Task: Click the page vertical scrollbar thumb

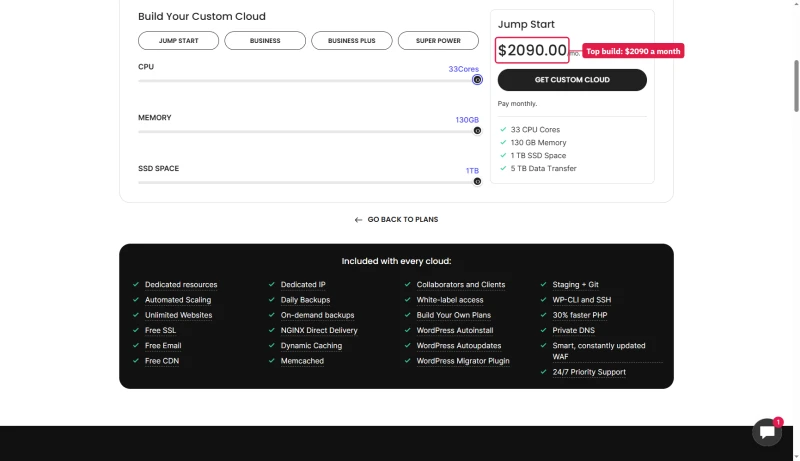Action: 796,86
